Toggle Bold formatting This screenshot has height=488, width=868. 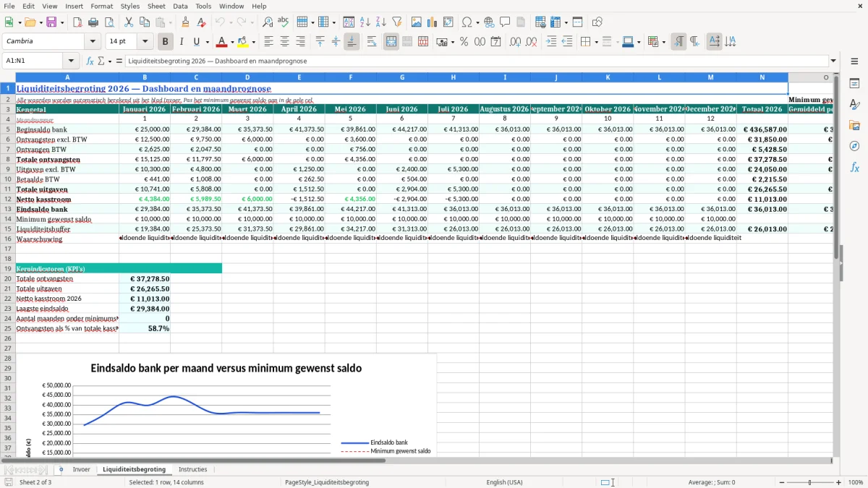165,42
